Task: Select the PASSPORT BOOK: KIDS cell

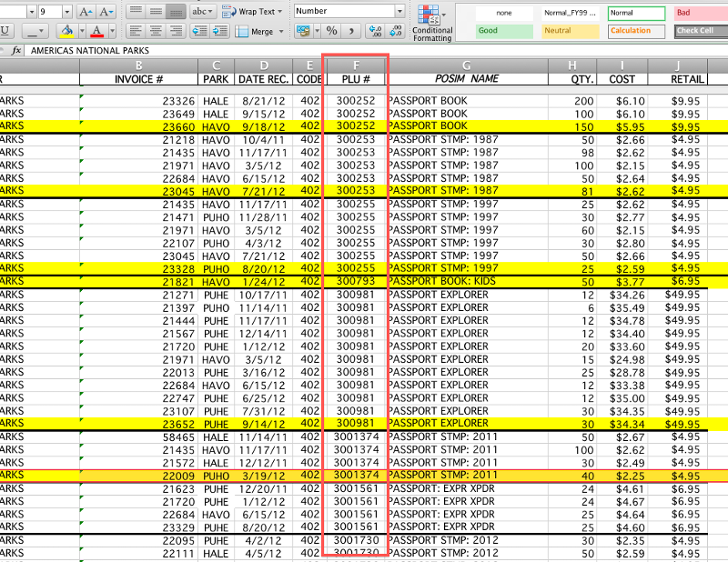Action: [x=467, y=281]
